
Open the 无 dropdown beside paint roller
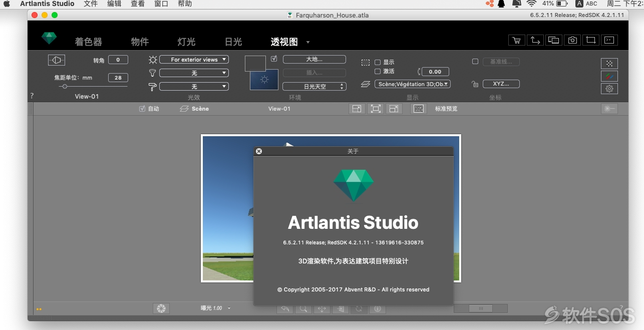coord(194,87)
